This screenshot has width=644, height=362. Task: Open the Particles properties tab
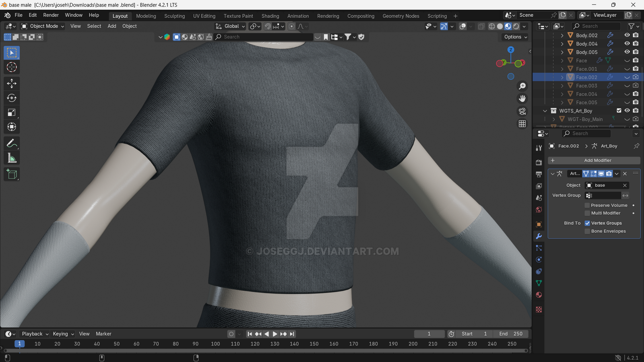tap(539, 248)
